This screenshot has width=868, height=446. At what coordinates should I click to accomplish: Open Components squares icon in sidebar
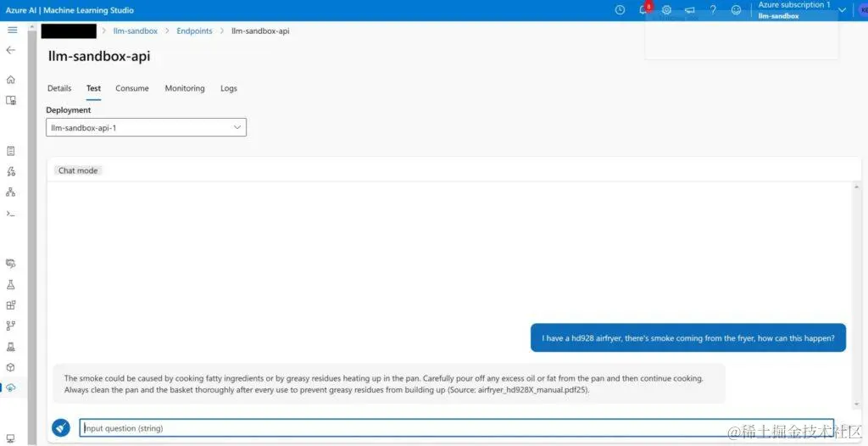[x=10, y=304]
